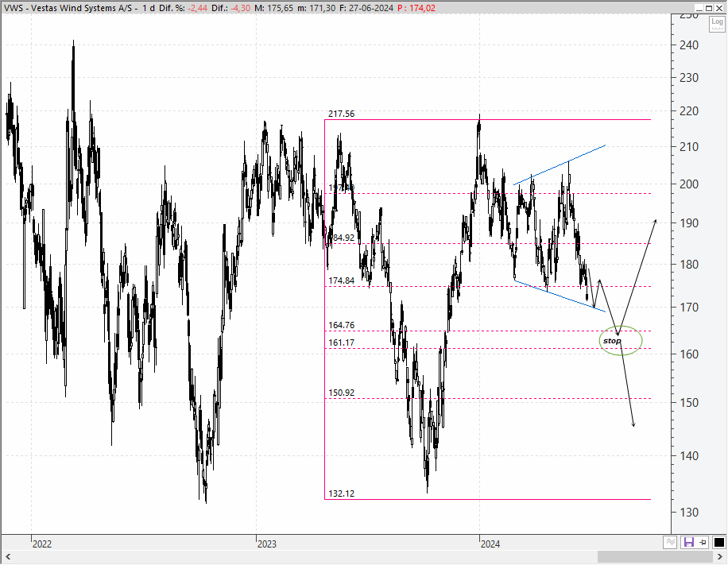
Task: Click the 130 price axis label
Action: click(689, 512)
